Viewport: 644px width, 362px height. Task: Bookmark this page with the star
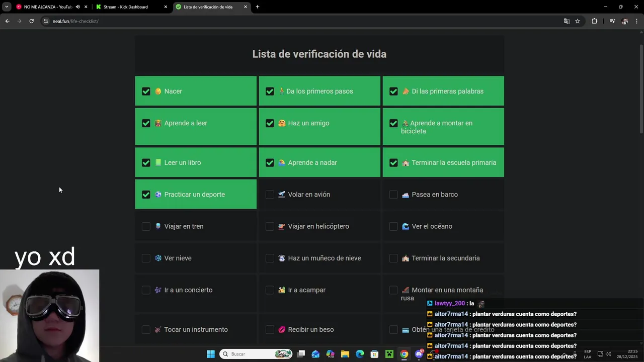pos(578,21)
